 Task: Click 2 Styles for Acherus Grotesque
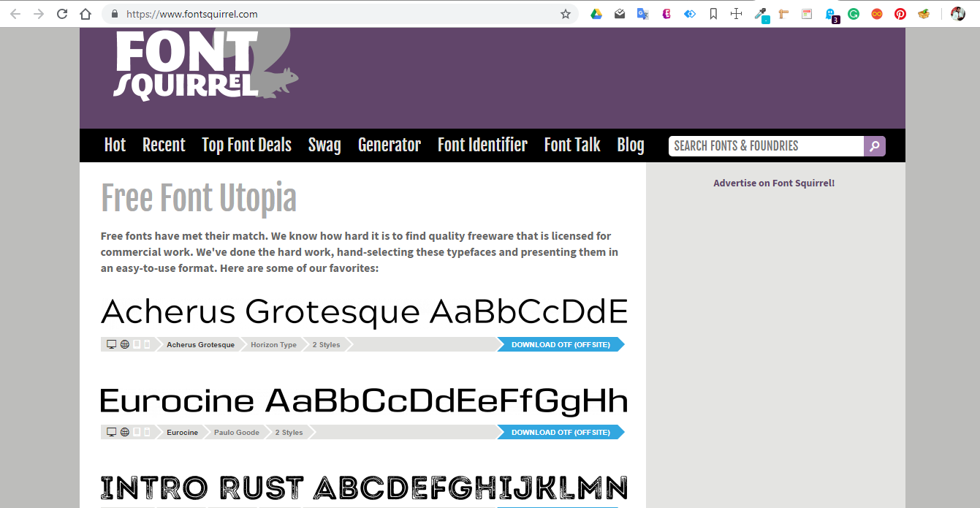click(326, 344)
